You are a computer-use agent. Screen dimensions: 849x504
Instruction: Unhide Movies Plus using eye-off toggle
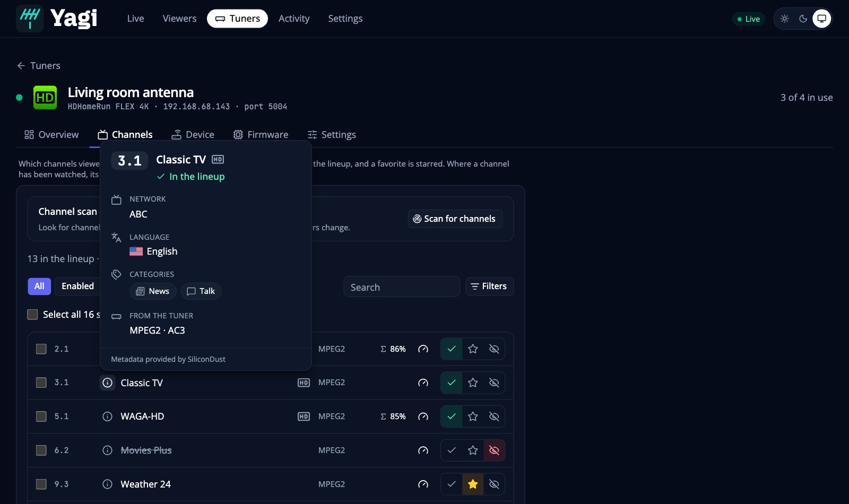(494, 450)
